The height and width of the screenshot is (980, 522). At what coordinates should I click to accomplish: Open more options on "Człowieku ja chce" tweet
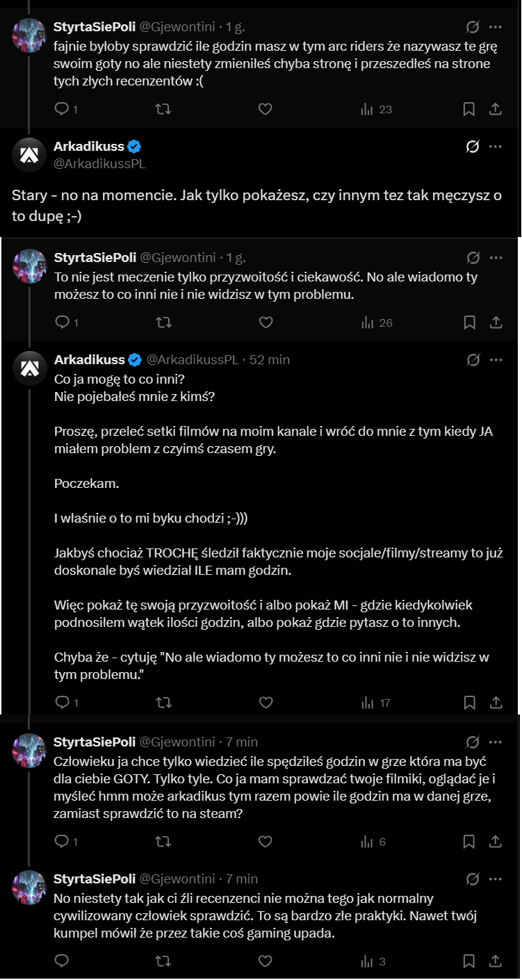pyautogui.click(x=496, y=742)
